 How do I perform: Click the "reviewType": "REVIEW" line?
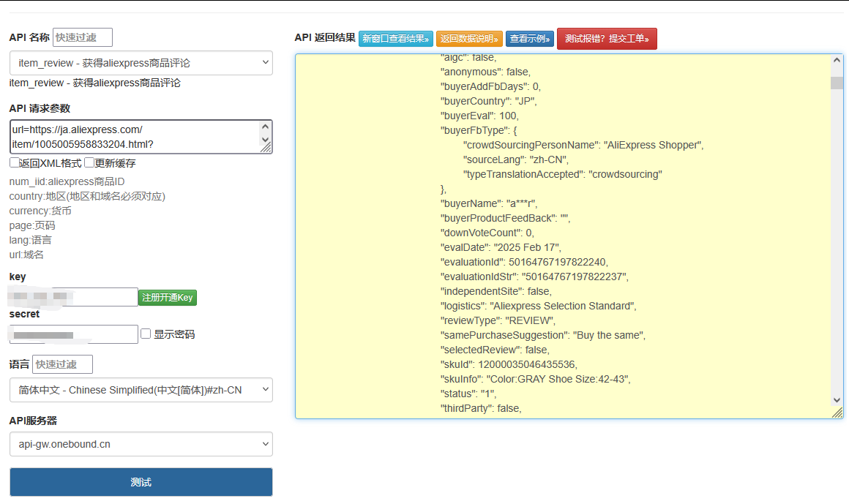pos(498,320)
